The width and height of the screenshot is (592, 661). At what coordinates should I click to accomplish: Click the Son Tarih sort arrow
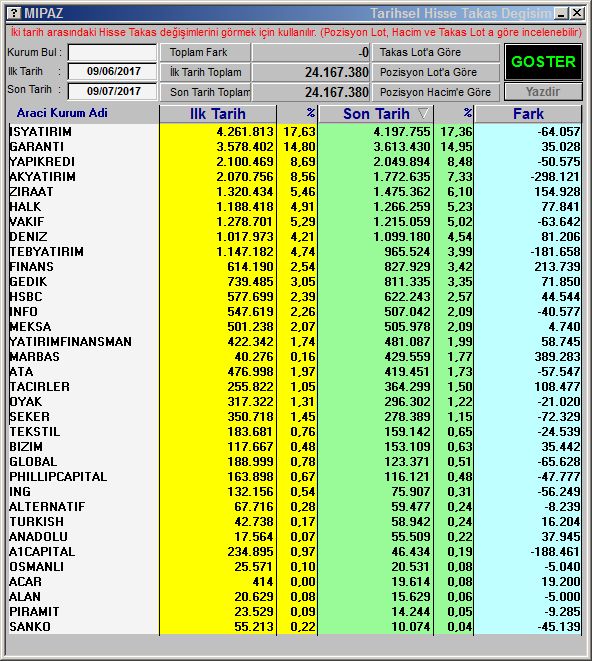tap(423, 113)
